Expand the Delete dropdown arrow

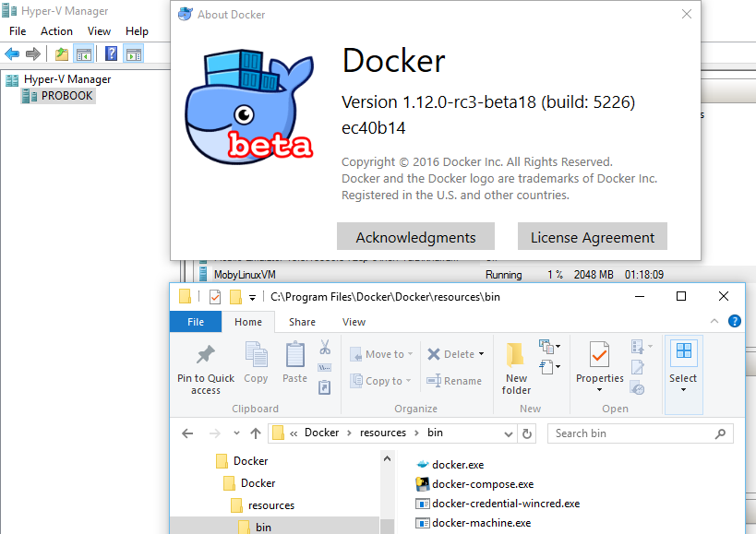pos(481,354)
